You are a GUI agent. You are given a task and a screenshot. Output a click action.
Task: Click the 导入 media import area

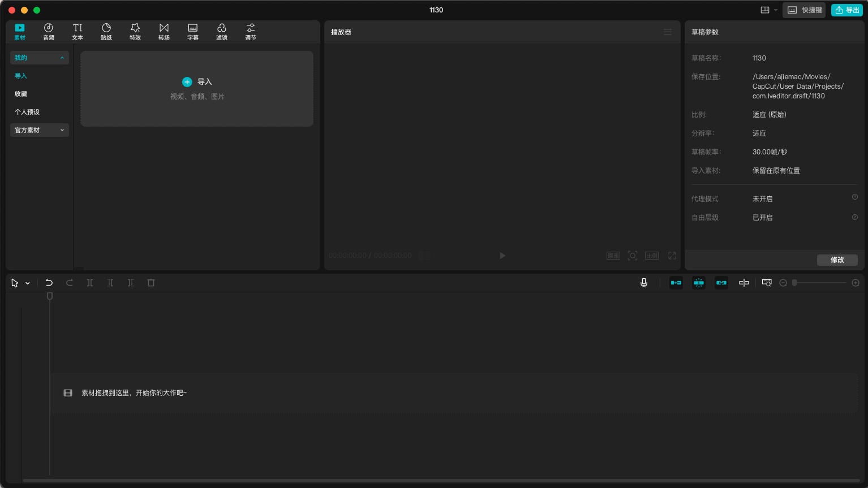(197, 89)
